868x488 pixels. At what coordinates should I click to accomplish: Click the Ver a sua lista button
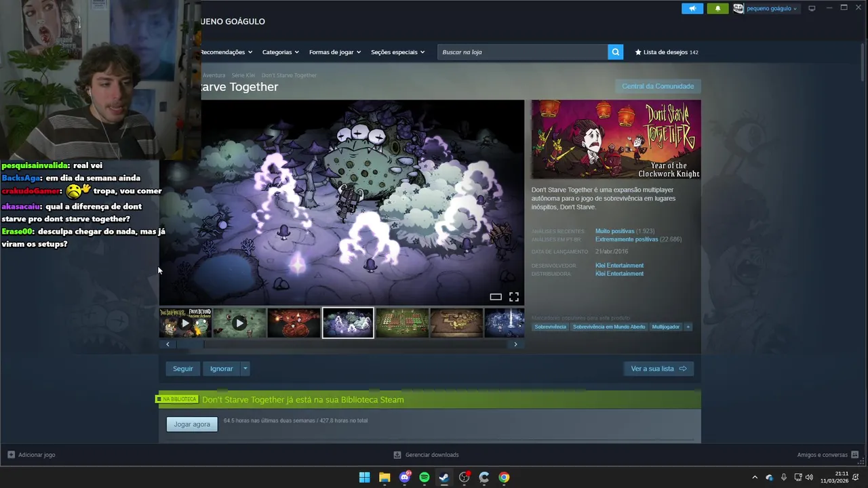coord(658,369)
